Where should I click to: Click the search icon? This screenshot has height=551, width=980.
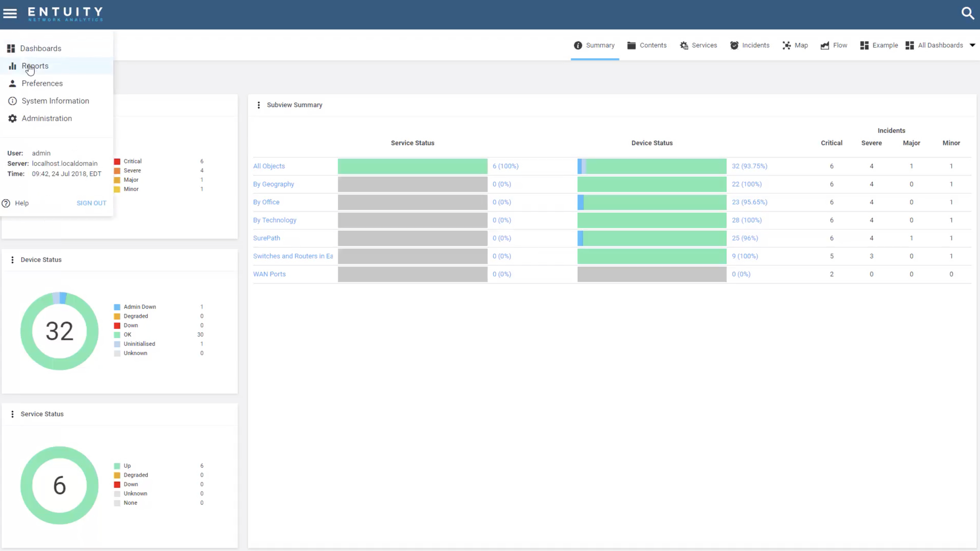click(968, 13)
